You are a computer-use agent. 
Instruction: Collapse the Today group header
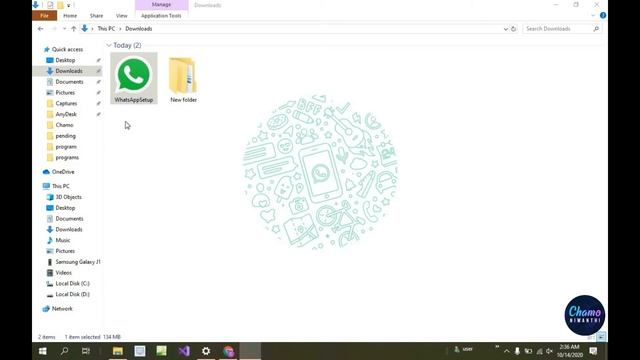click(109, 45)
